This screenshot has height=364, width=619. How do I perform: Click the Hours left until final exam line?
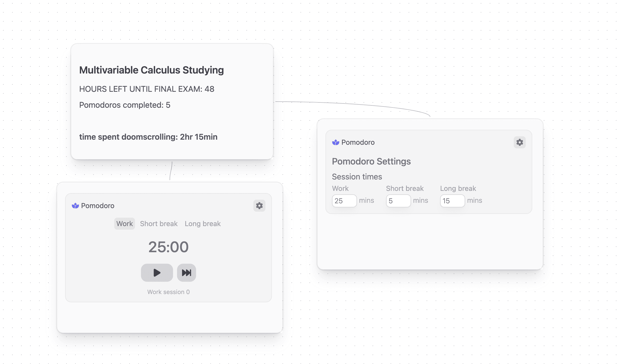click(x=147, y=89)
